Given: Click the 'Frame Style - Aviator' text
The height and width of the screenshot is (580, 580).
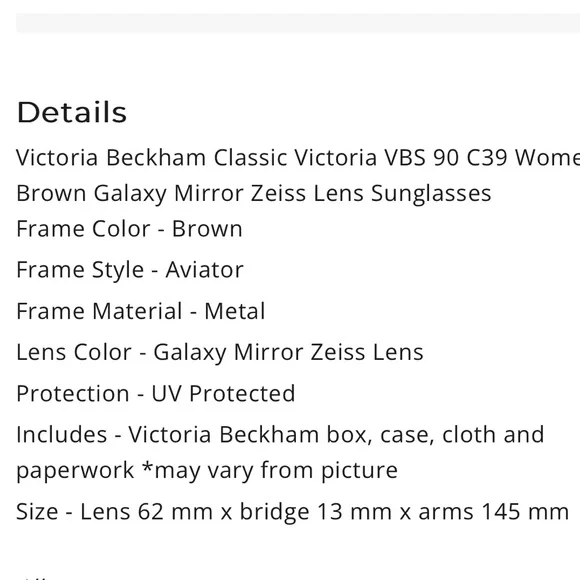Looking at the screenshot, I should 130,270.
